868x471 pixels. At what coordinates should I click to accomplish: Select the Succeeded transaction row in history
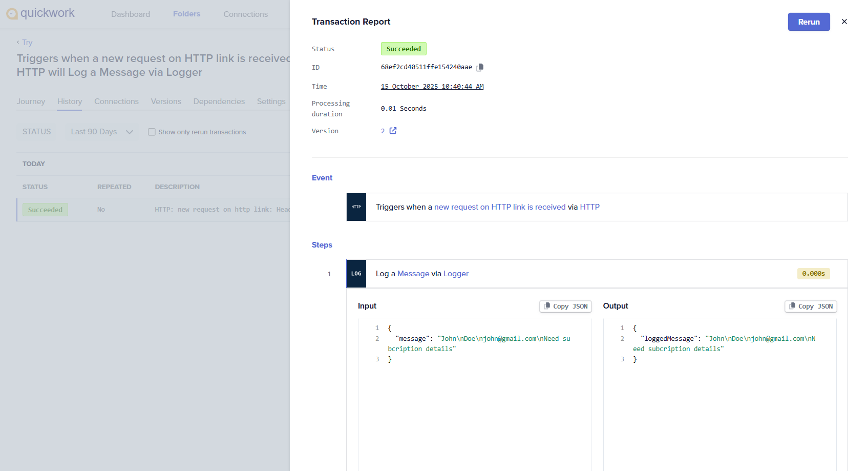click(x=154, y=210)
